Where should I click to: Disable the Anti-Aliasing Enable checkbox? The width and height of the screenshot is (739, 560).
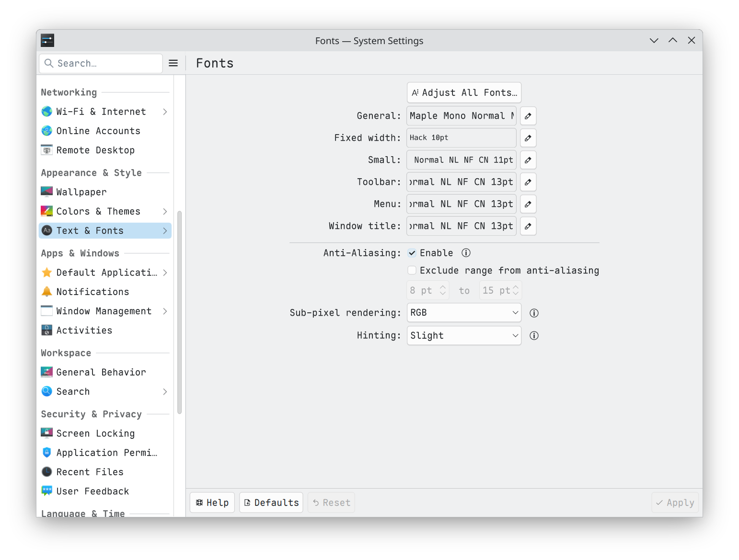point(412,253)
